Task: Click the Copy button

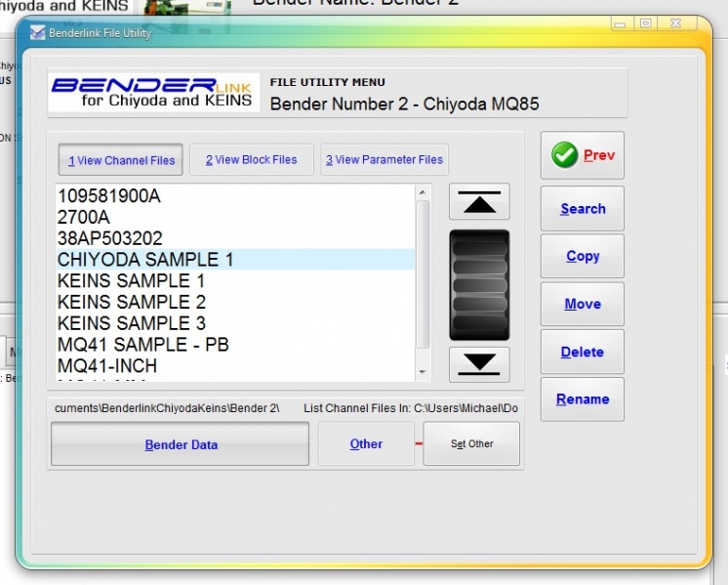Action: click(x=583, y=256)
